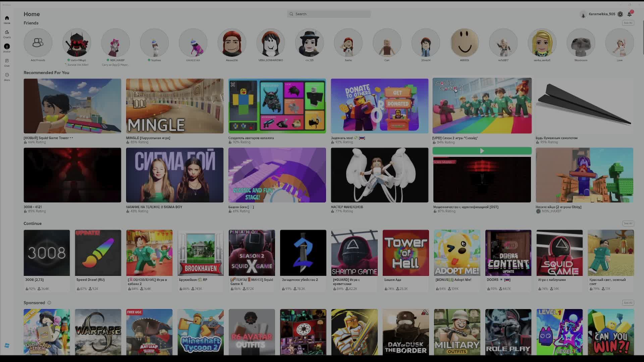The height and width of the screenshot is (362, 644).
Task: Open Mineshaft Tycoon 2 sponsored tile
Action: pyautogui.click(x=201, y=332)
